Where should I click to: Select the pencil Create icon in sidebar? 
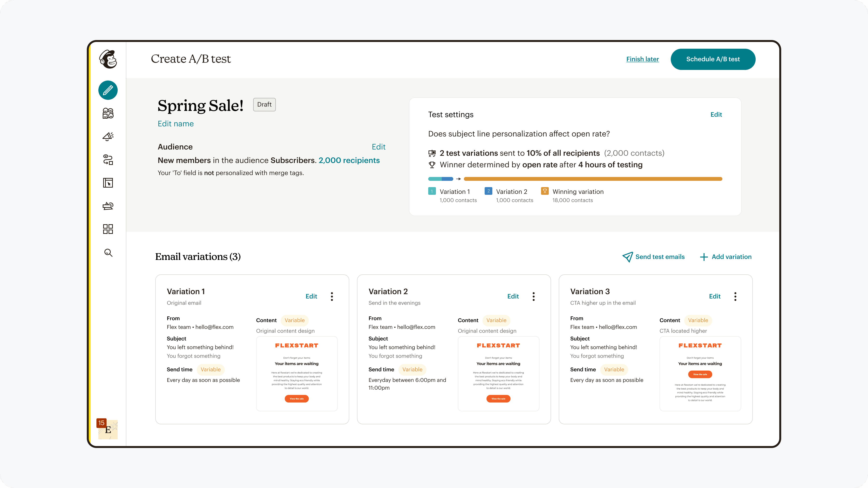108,90
